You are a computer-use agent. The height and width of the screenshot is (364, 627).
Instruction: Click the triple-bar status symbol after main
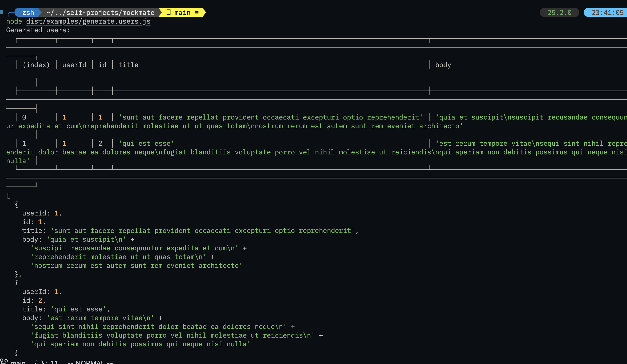(196, 13)
